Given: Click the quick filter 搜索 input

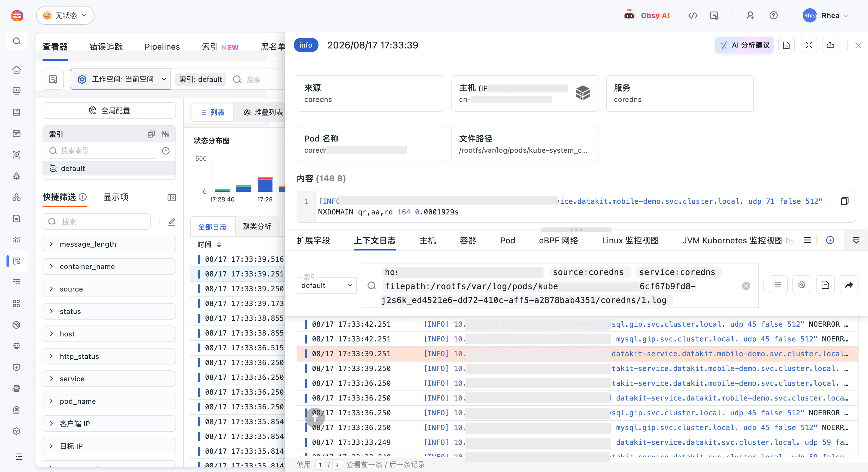Looking at the screenshot, I should (97, 222).
